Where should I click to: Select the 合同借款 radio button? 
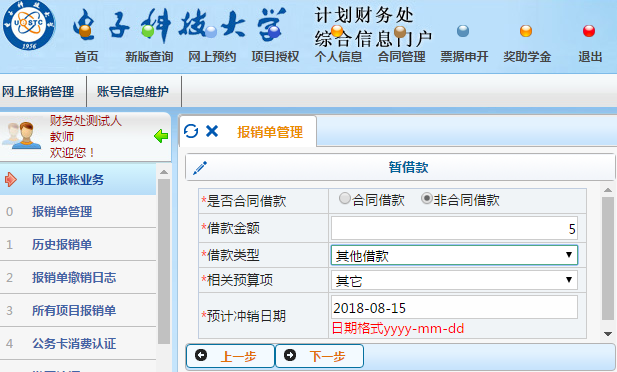pos(345,198)
